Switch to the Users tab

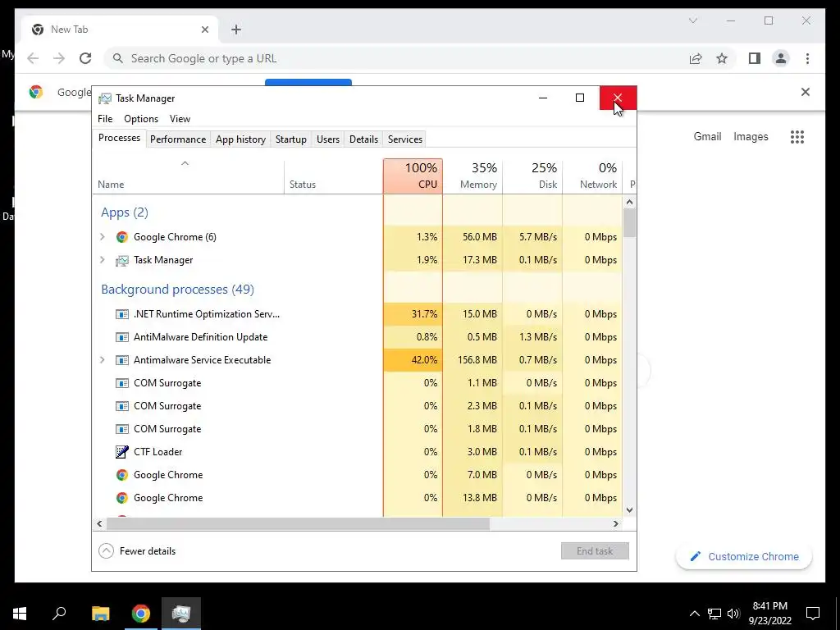tap(328, 139)
